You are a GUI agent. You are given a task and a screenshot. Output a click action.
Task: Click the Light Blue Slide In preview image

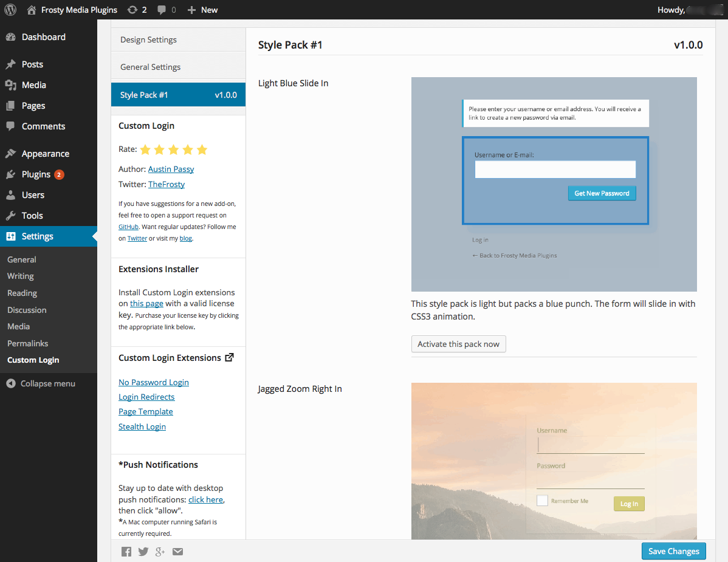pos(554,184)
